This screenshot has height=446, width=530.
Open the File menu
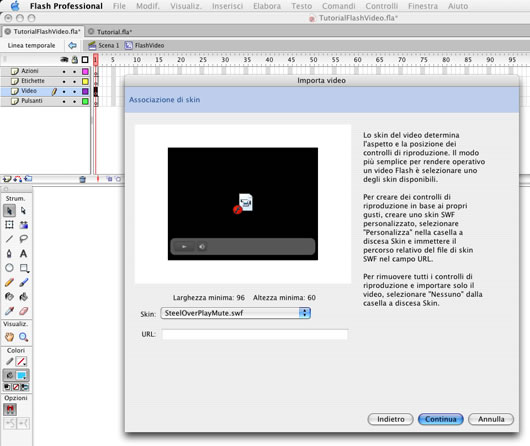pyautogui.click(x=119, y=6)
